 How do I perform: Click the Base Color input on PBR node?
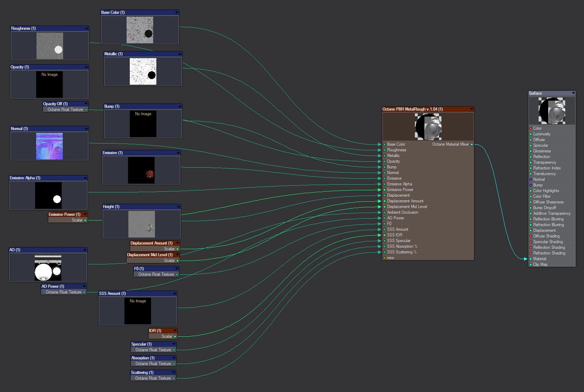(x=384, y=145)
